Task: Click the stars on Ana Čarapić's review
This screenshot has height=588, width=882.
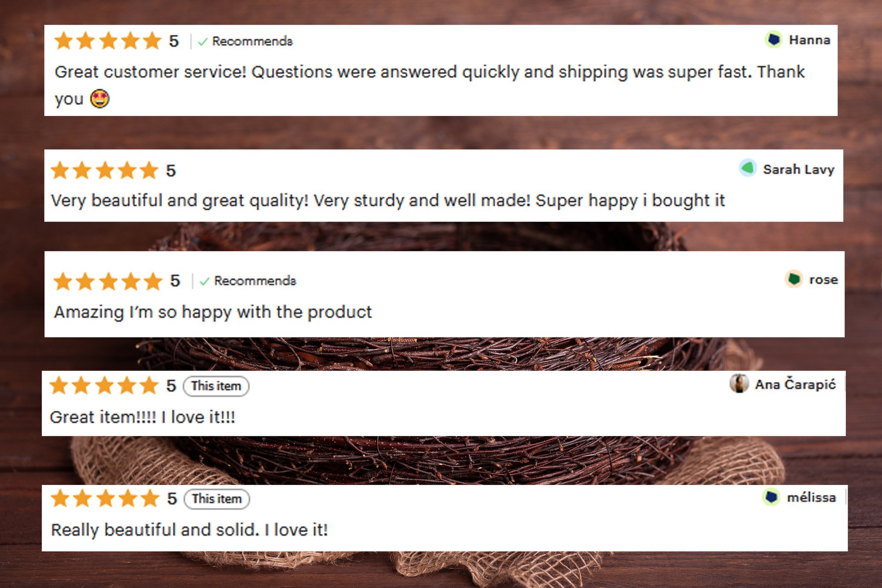Action: pos(104,386)
